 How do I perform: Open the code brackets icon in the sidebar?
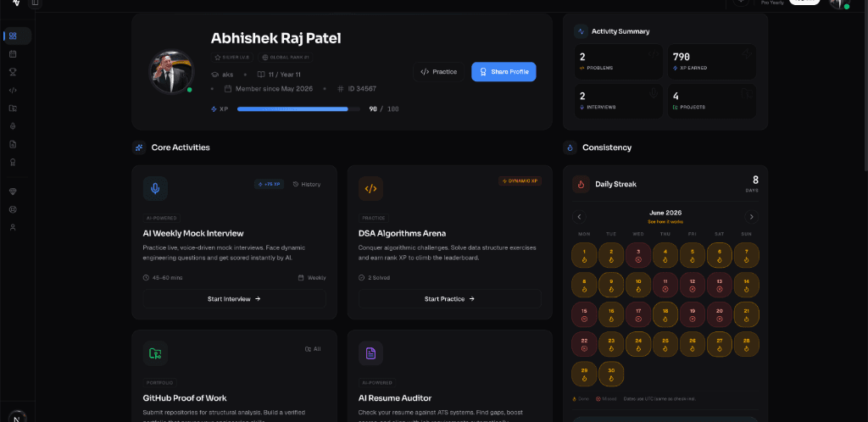[14, 90]
